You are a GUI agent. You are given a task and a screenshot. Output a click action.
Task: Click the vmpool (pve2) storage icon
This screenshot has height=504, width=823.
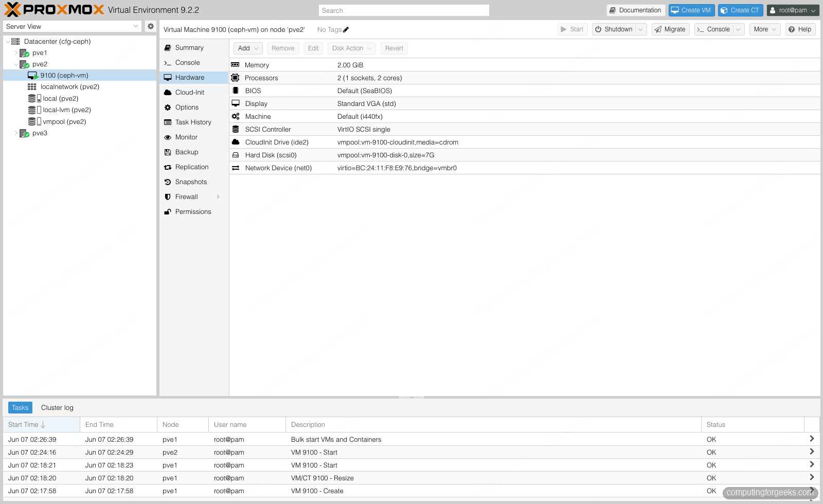pos(34,122)
